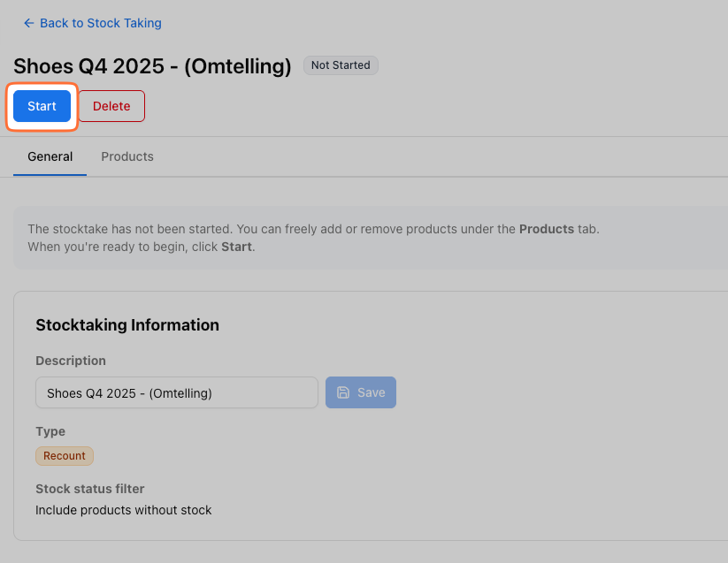The width and height of the screenshot is (728, 563).
Task: Click the Not Started status badge
Action: coord(341,65)
